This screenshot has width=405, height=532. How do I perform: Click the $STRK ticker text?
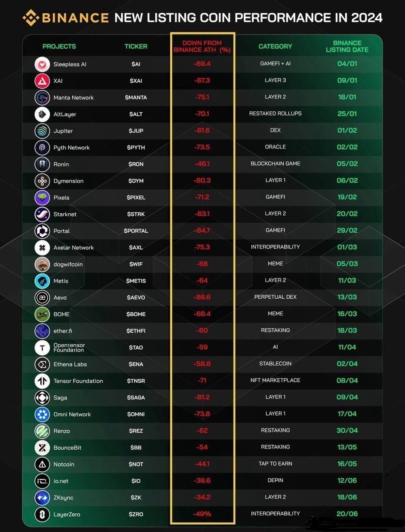click(x=136, y=214)
